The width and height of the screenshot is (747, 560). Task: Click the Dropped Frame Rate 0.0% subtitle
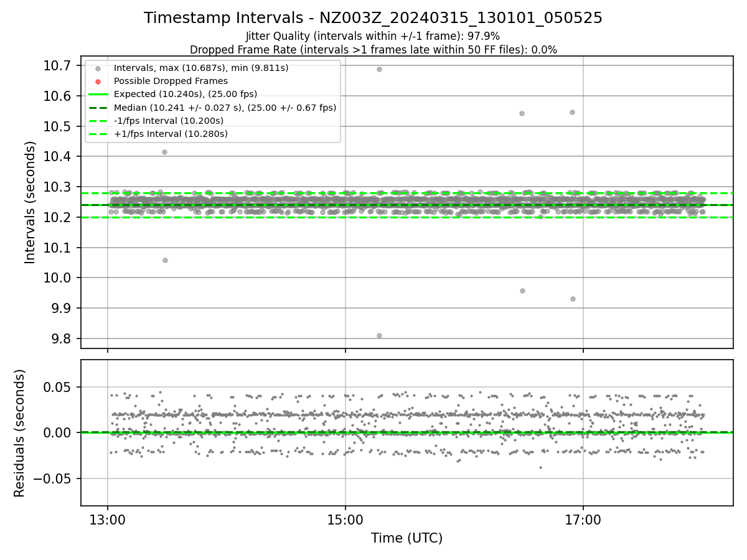373,50
